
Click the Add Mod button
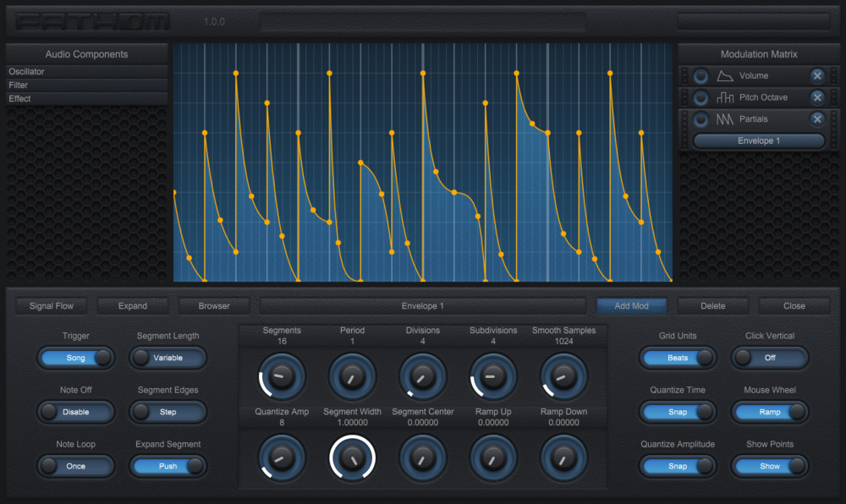[631, 306]
